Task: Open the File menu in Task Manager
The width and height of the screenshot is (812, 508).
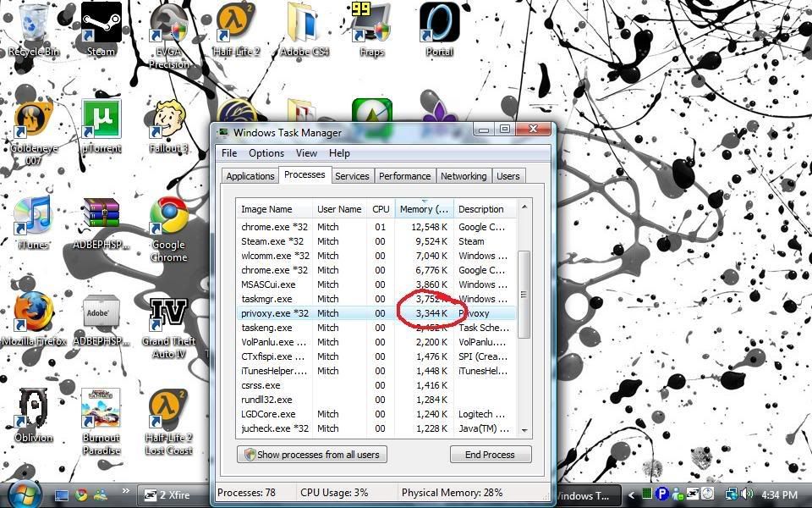Action: [229, 153]
